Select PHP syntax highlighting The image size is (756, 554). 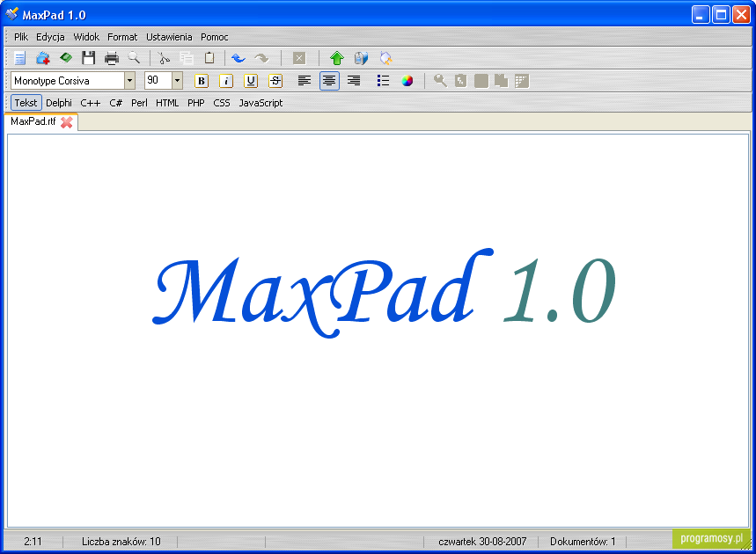tap(196, 103)
